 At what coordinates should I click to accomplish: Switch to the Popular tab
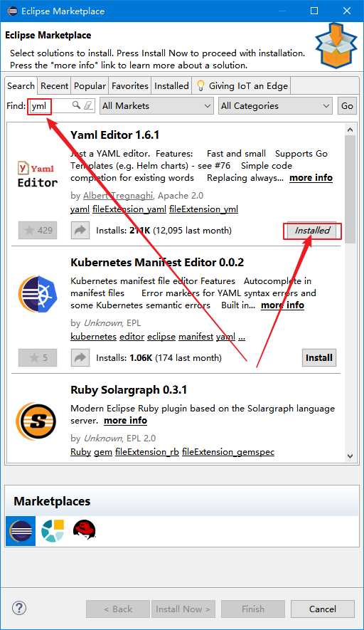90,86
